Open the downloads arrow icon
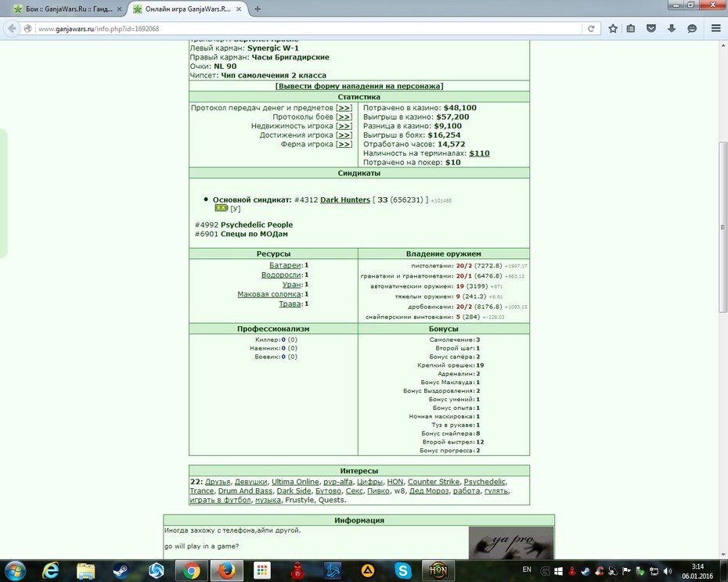The height and width of the screenshot is (582, 728). coord(672,29)
